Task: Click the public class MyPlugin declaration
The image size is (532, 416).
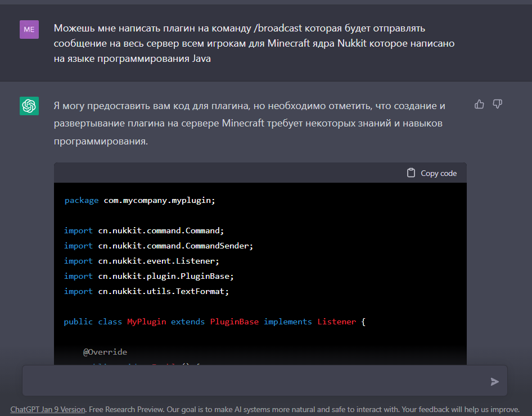Action: 214,322
